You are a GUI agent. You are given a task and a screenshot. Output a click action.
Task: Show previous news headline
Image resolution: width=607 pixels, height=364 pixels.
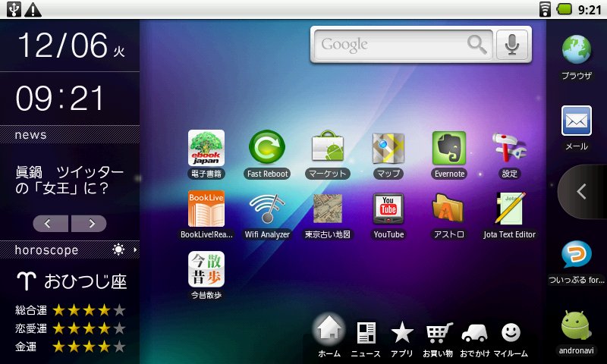51,223
